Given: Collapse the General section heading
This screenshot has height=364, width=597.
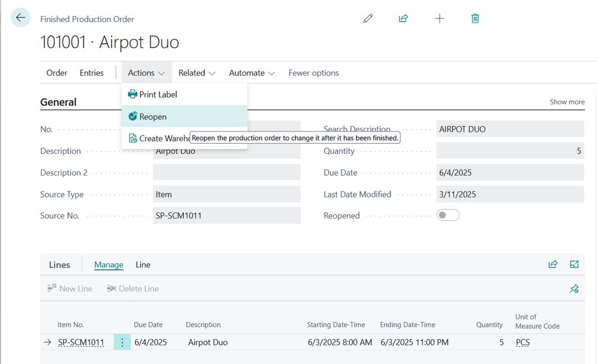Looking at the screenshot, I should (59, 102).
